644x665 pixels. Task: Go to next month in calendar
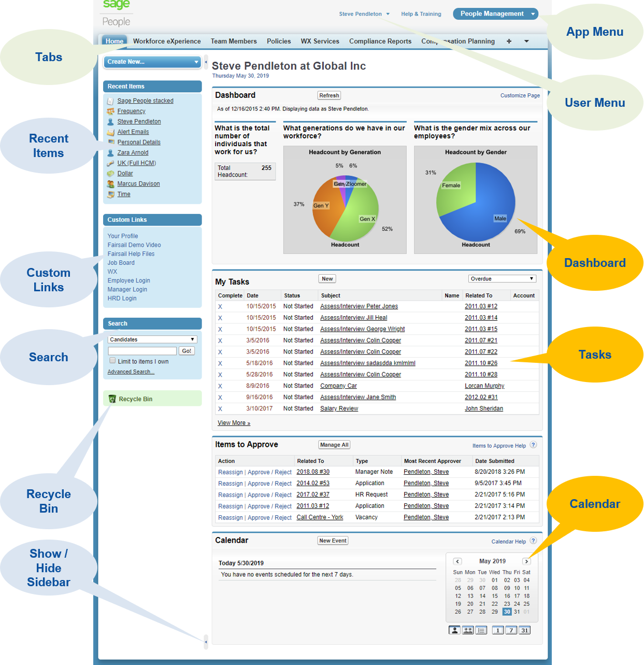click(526, 561)
